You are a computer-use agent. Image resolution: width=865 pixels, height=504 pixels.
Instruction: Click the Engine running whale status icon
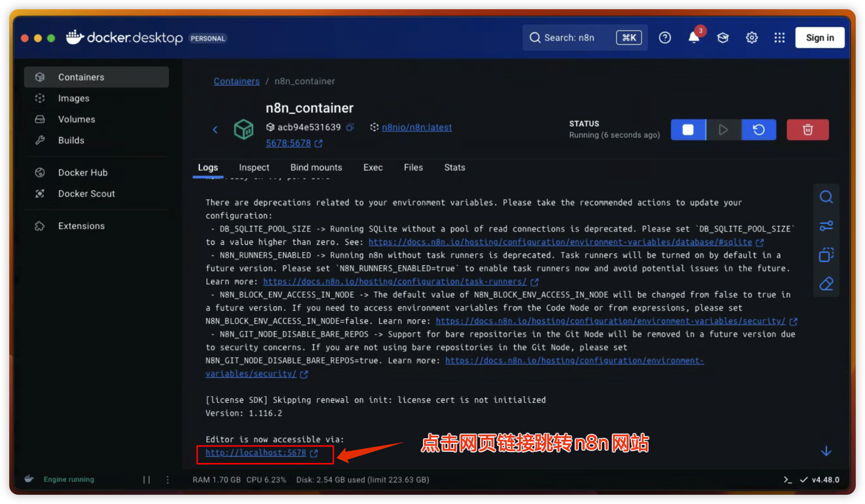pos(29,479)
